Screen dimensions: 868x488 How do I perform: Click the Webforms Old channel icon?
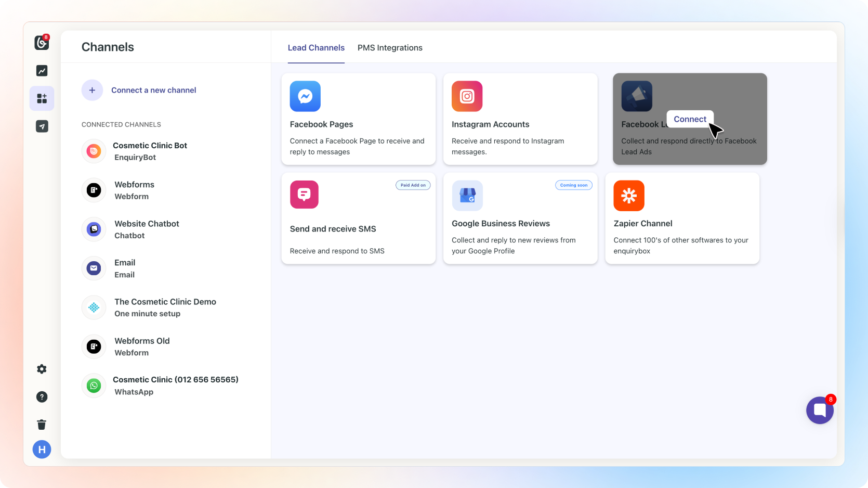coord(94,346)
